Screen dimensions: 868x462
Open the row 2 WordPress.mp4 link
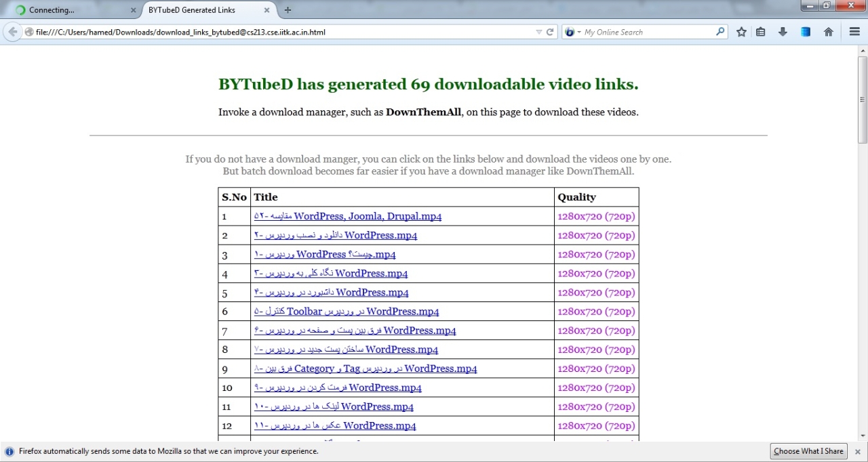pos(336,236)
